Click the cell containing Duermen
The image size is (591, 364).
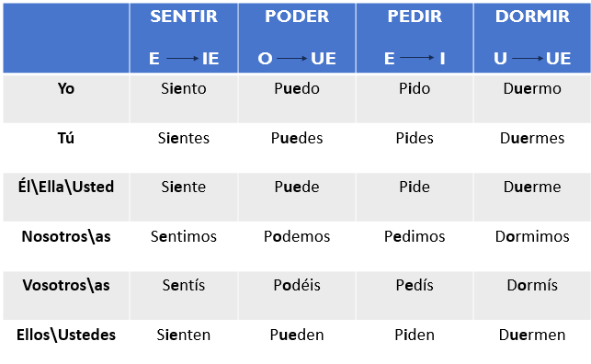coord(532,342)
